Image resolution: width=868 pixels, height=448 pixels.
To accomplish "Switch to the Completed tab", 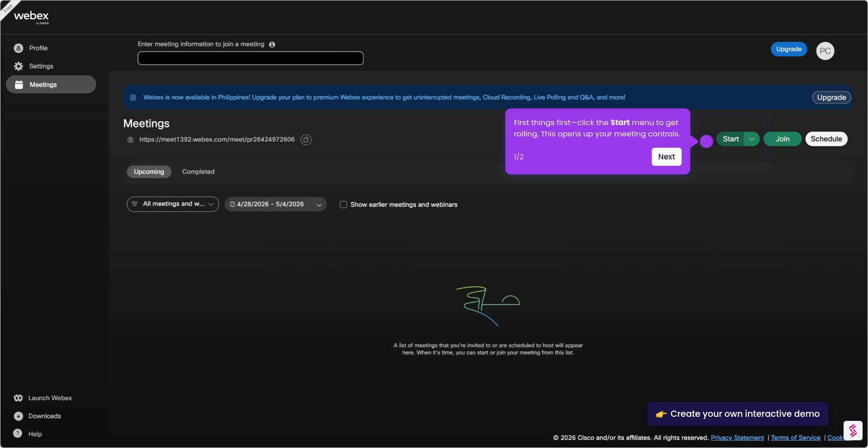I will click(x=198, y=172).
